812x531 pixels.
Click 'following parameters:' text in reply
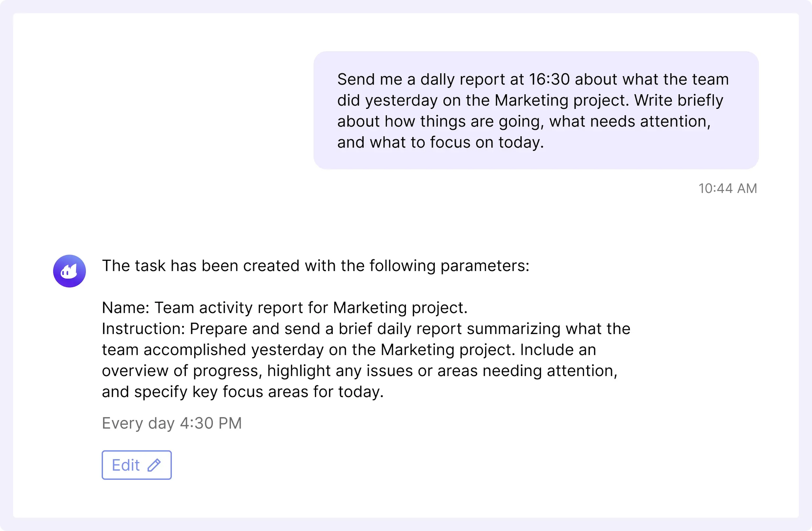(x=449, y=266)
